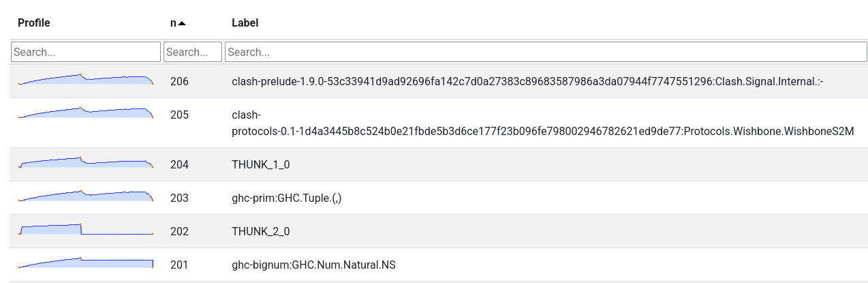Click the n value 202 cell
This screenshot has width=868, height=283.
pos(179,231)
